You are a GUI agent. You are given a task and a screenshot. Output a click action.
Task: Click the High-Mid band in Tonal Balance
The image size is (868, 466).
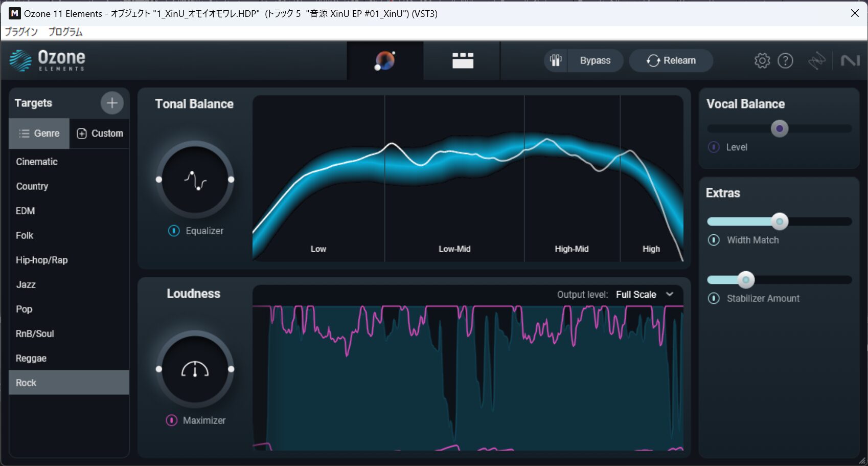572,179
